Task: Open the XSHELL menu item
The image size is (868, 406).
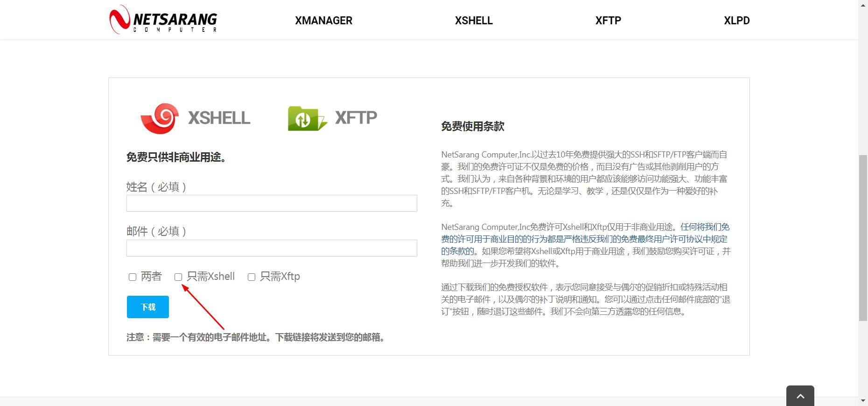Action: pyautogui.click(x=474, y=21)
